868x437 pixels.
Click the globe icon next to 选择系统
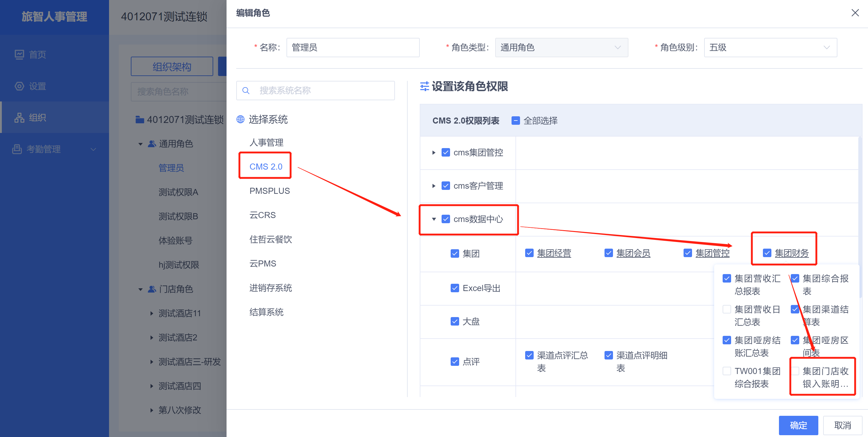click(240, 119)
